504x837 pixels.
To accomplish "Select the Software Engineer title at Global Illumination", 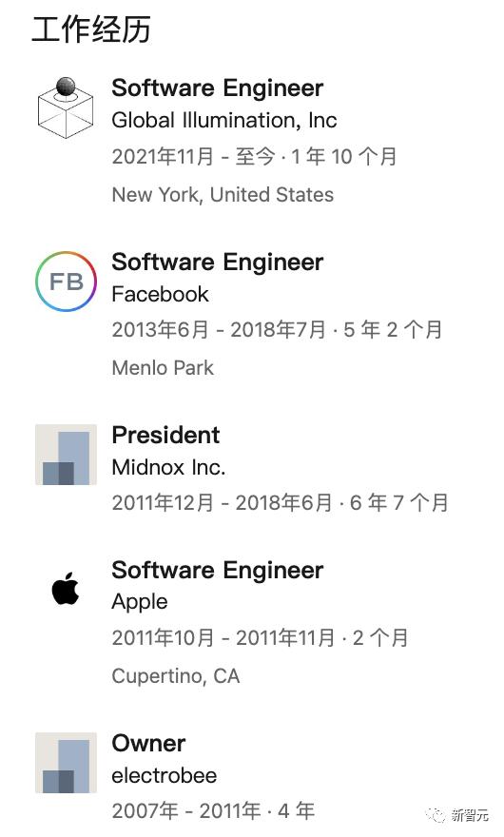I will (x=218, y=88).
